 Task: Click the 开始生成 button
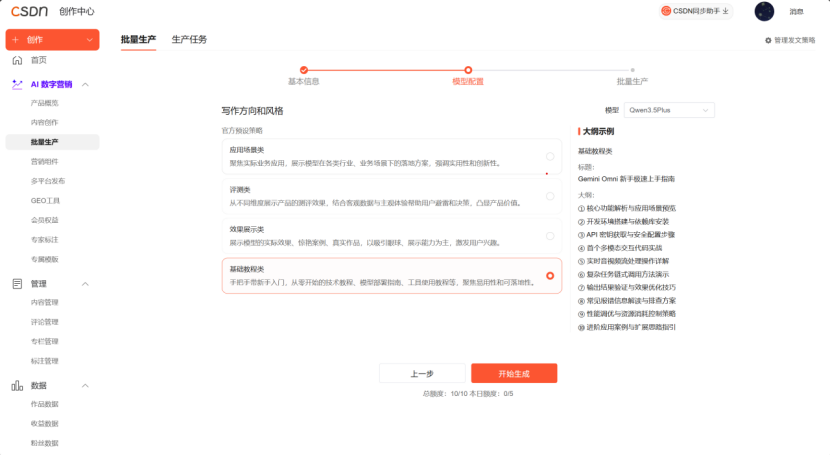pos(514,373)
